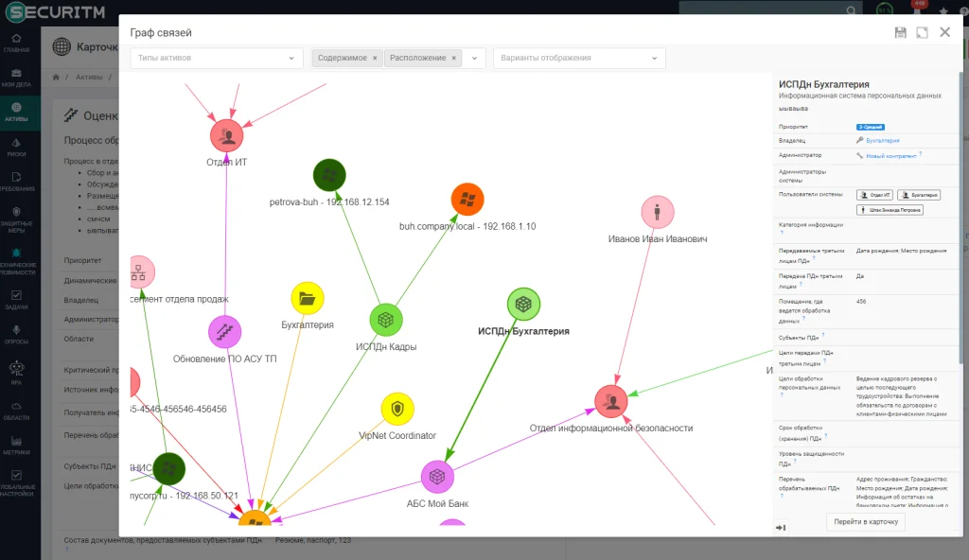Screen dimensions: 969x560
Task: Open Варианты отображения dropdown
Action: pos(579,58)
